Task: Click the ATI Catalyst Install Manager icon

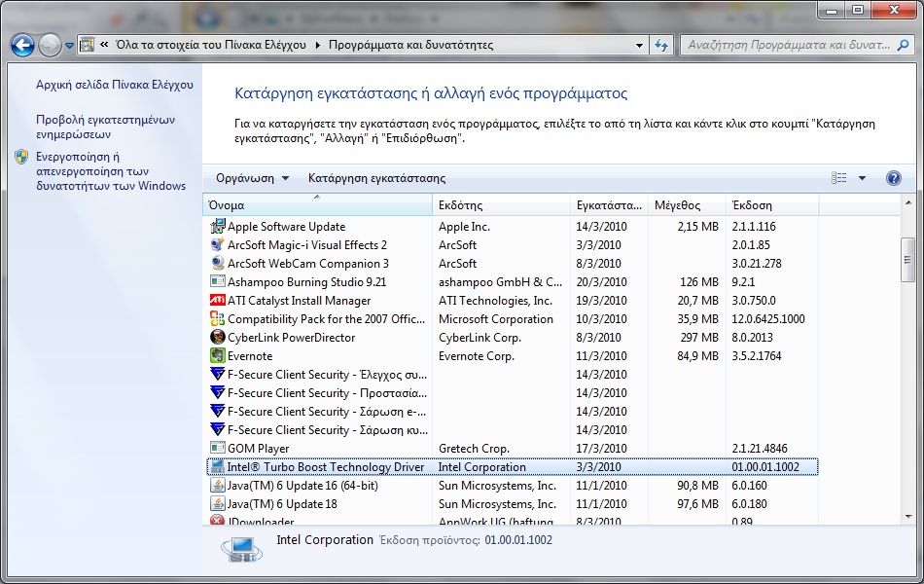Action: pyautogui.click(x=218, y=301)
